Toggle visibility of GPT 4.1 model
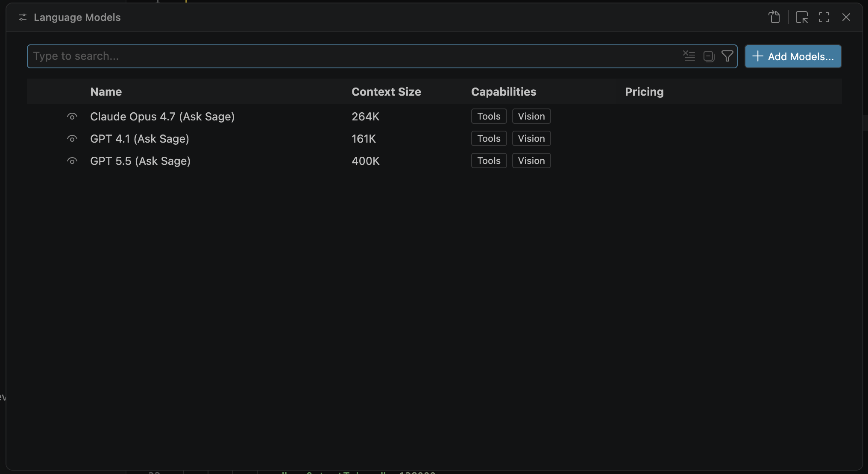The image size is (868, 474). point(72,139)
